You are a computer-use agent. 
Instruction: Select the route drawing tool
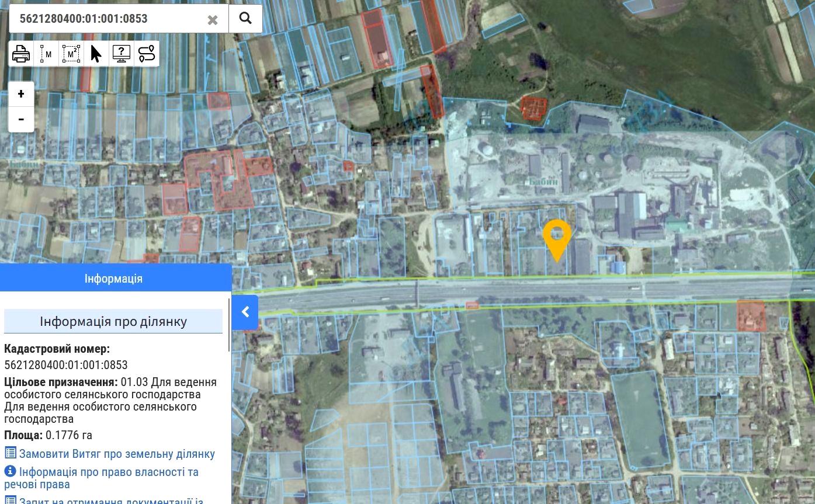coord(147,54)
